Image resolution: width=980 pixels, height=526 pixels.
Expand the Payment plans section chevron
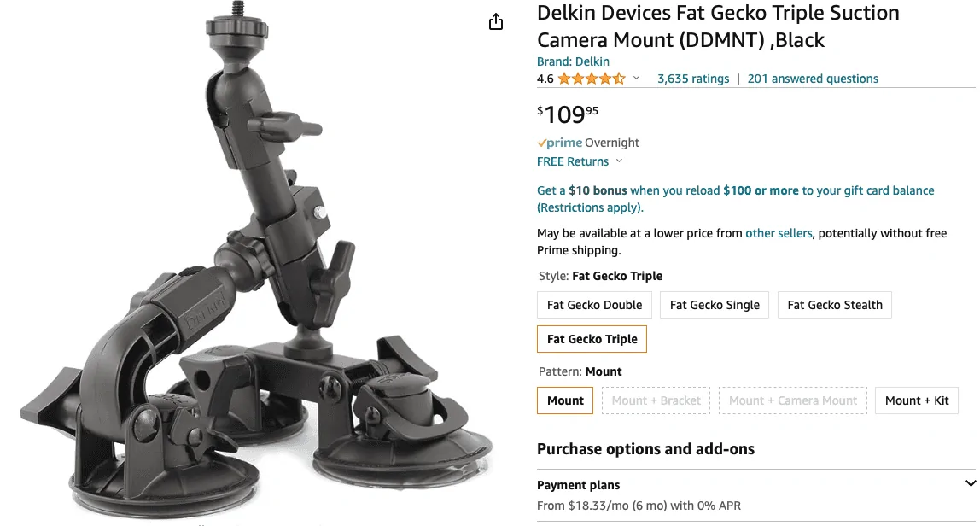coord(970,484)
